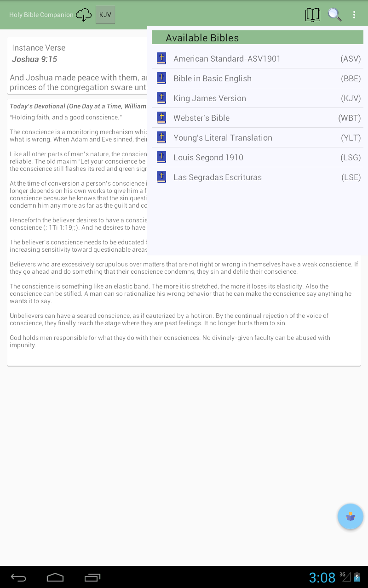The width and height of the screenshot is (368, 588).
Task: Tap the cloud download icon
Action: pyautogui.click(x=84, y=15)
